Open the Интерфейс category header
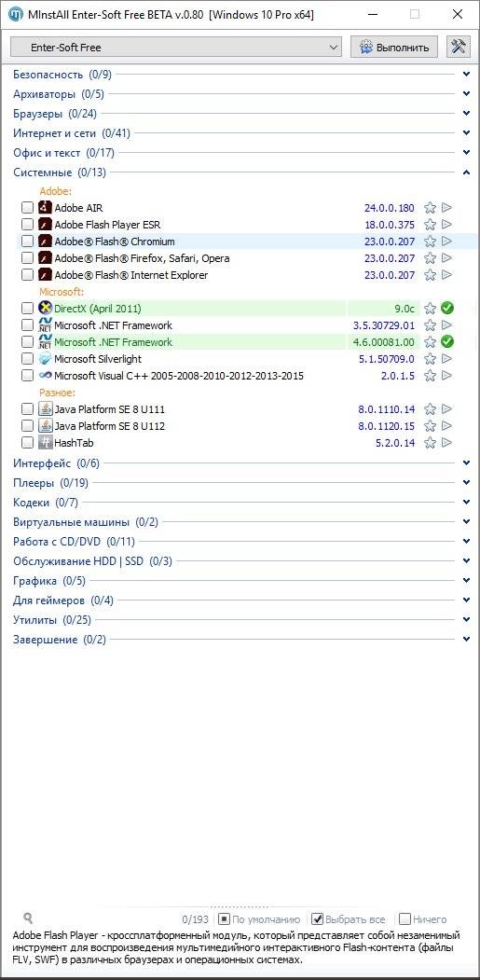The width and height of the screenshot is (480, 980). (56, 463)
